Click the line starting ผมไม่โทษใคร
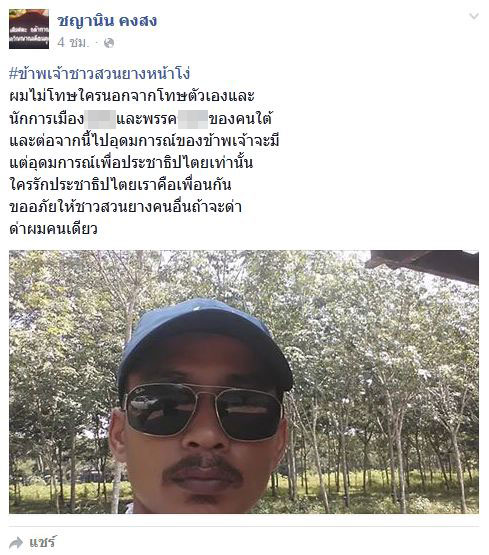 pos(132,96)
